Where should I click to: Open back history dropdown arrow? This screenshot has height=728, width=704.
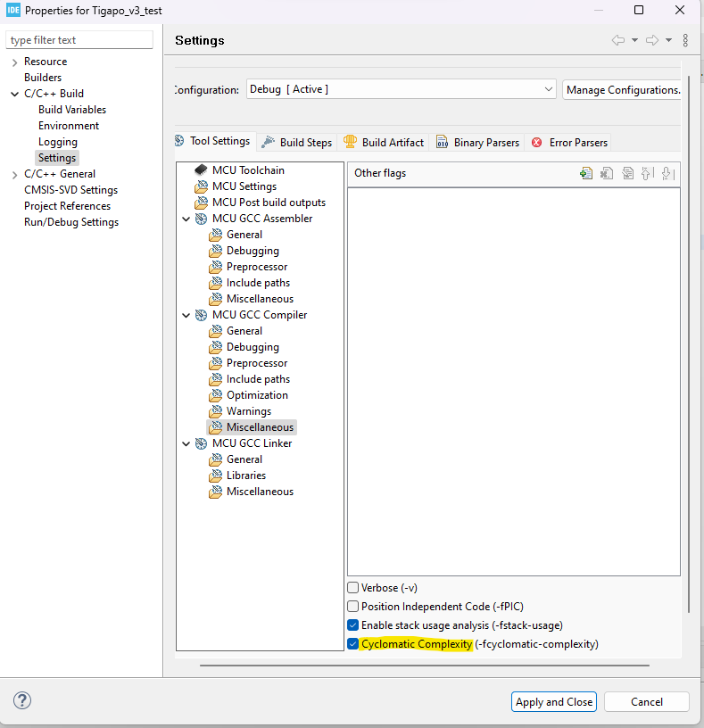tap(634, 40)
